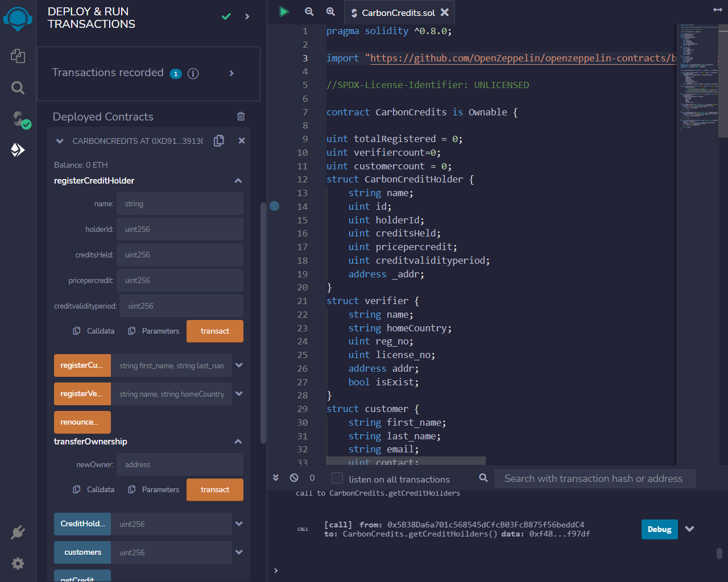Image resolution: width=728 pixels, height=582 pixels.
Task: Click the newOwner address input
Action: 180,464
